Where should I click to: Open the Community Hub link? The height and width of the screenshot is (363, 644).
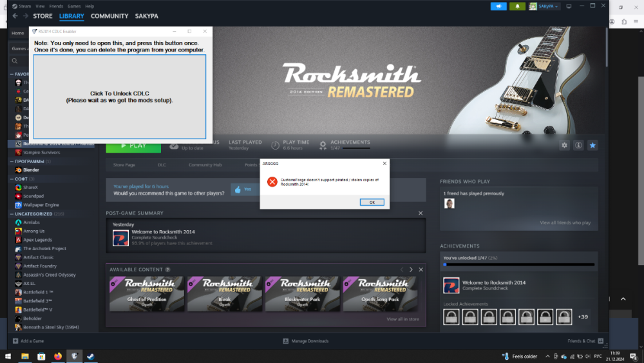pos(205,165)
